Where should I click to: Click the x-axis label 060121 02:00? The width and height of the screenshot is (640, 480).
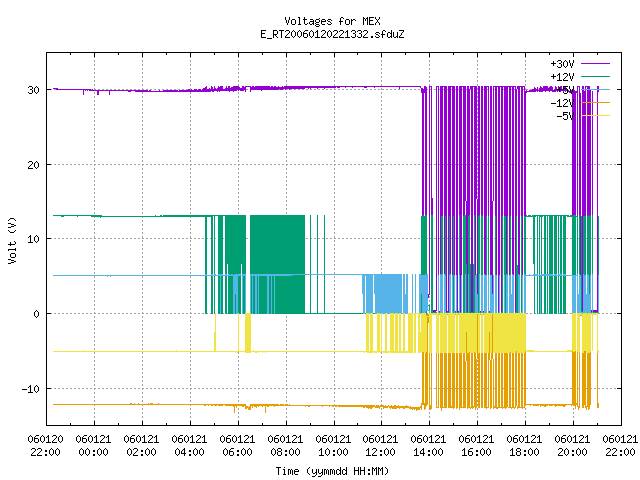pos(142,446)
